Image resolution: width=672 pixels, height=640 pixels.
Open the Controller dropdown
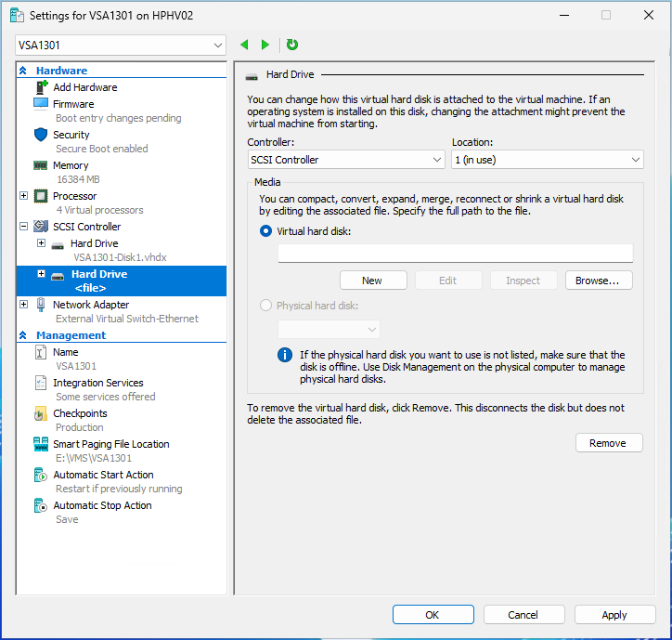coord(346,160)
